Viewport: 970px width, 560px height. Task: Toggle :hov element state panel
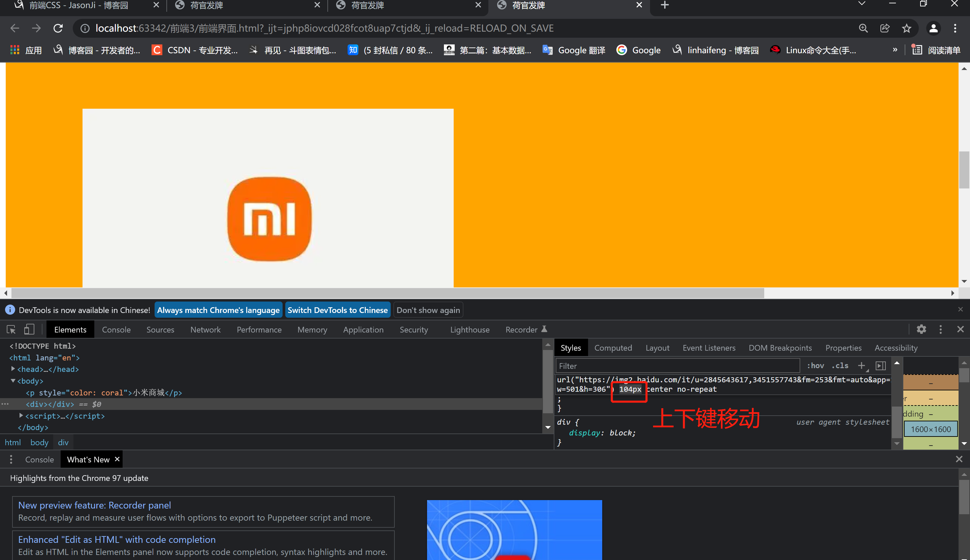[815, 365]
